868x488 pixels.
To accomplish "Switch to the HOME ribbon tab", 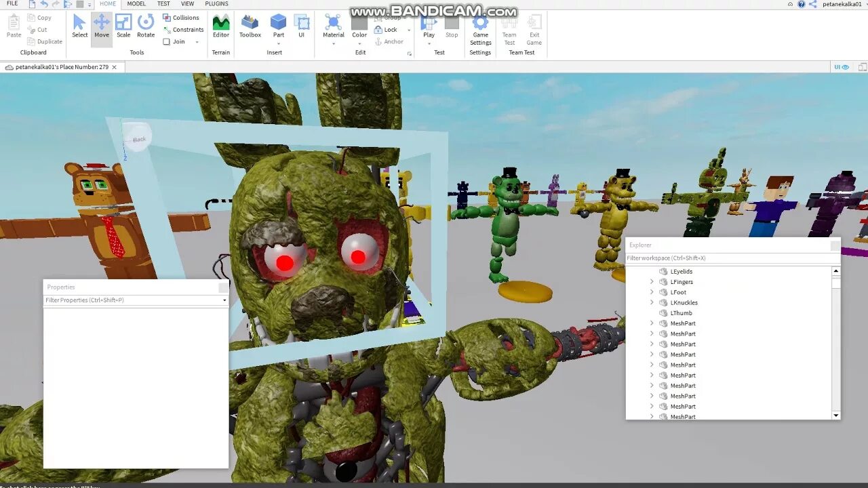I will point(108,4).
